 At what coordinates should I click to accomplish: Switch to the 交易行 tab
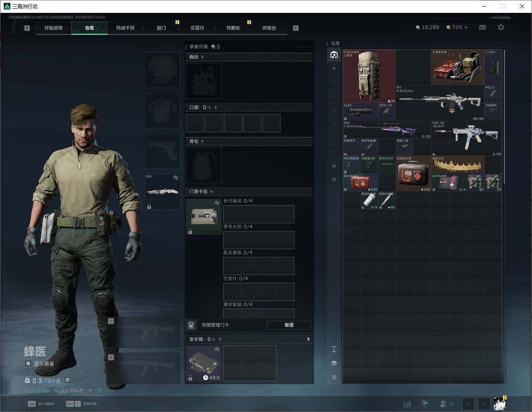coord(197,28)
